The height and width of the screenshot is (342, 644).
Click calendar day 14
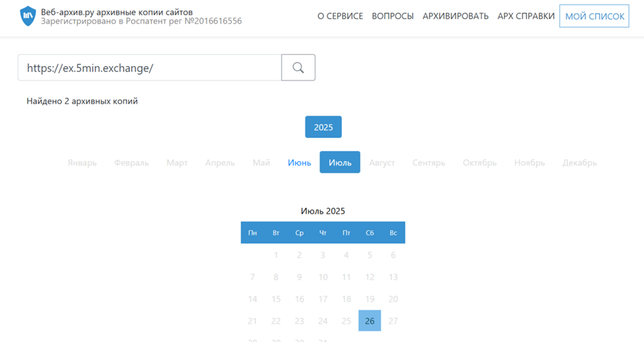[253, 299]
